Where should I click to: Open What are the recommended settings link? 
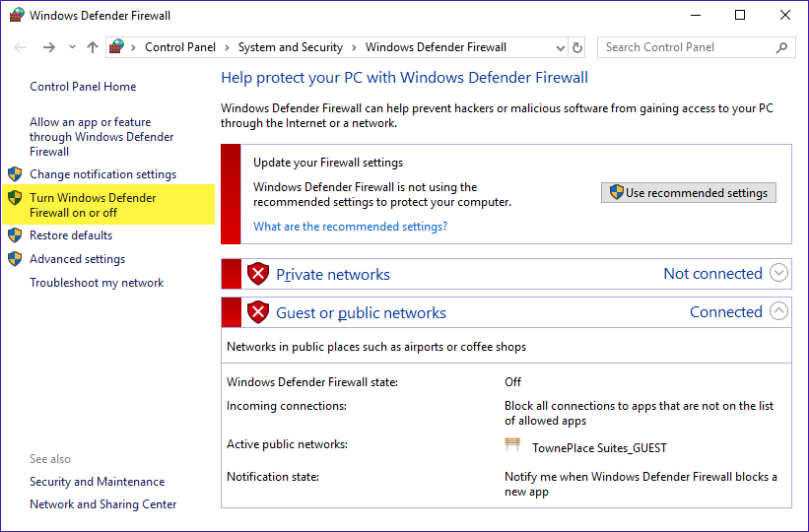pyautogui.click(x=351, y=227)
